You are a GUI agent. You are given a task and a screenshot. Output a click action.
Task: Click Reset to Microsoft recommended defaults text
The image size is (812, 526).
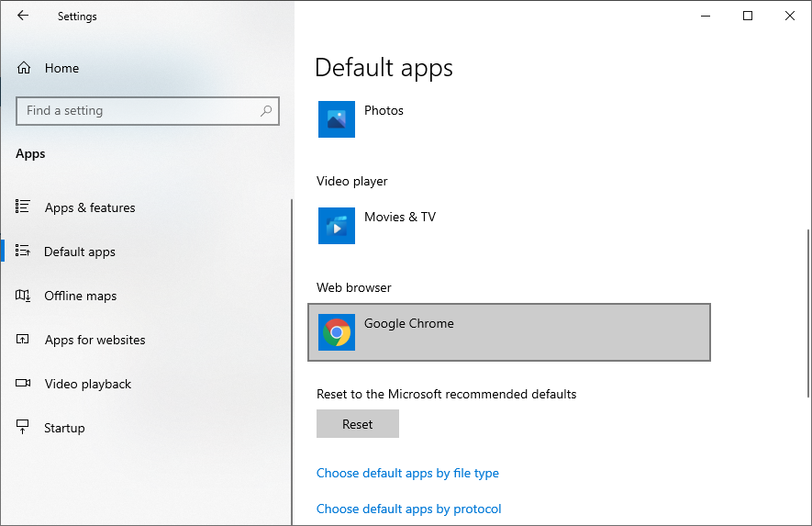click(x=447, y=395)
